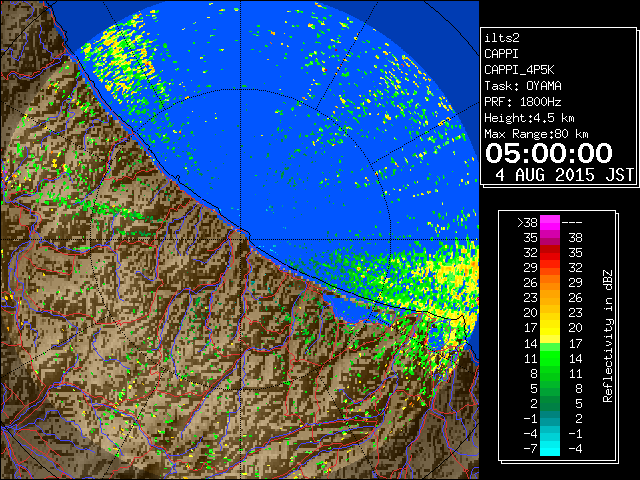The image size is (640, 480).
Task: Click the "ilts2" radar name text
Action: point(502,38)
